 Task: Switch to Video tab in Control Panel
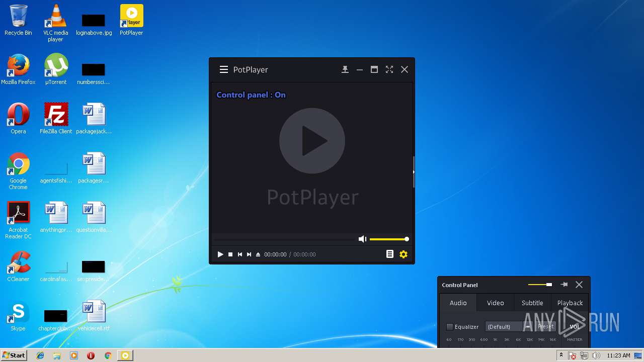point(496,303)
